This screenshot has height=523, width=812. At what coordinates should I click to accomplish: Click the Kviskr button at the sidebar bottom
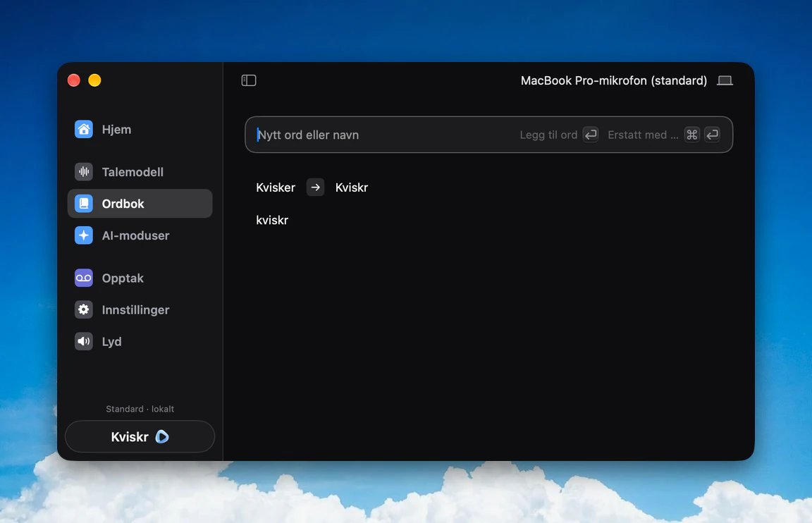[140, 436]
